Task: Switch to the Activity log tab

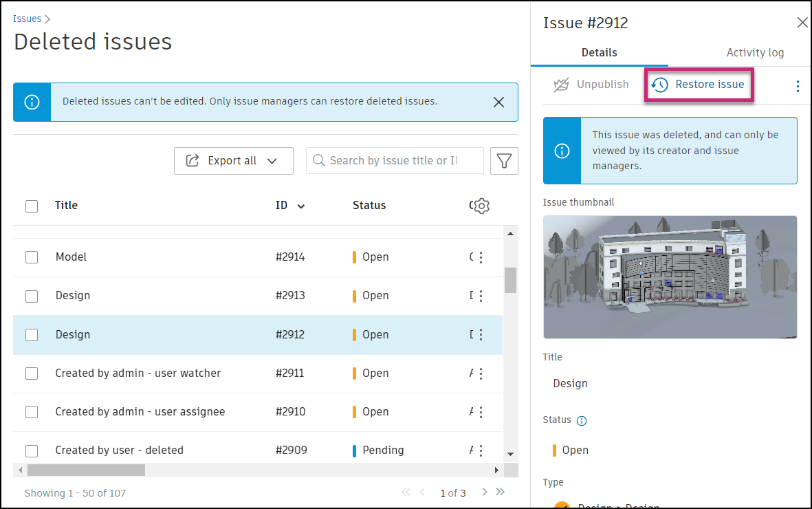Action: (x=755, y=52)
